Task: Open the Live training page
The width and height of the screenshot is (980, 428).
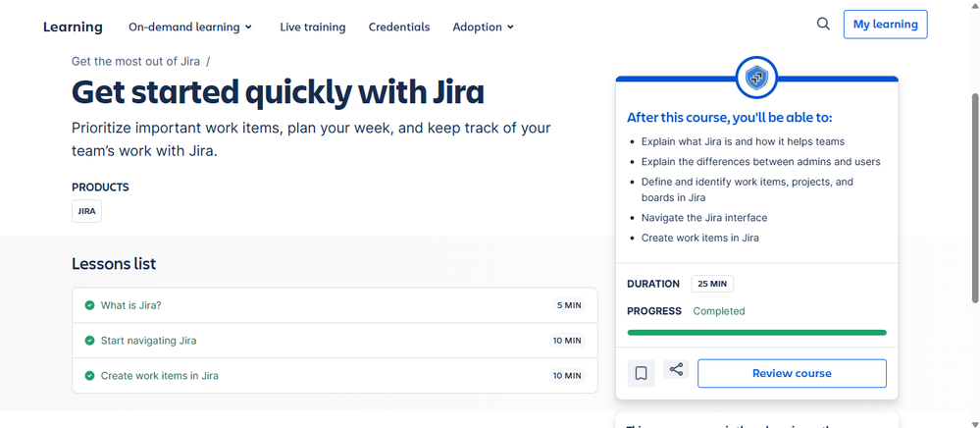Action: (x=313, y=27)
